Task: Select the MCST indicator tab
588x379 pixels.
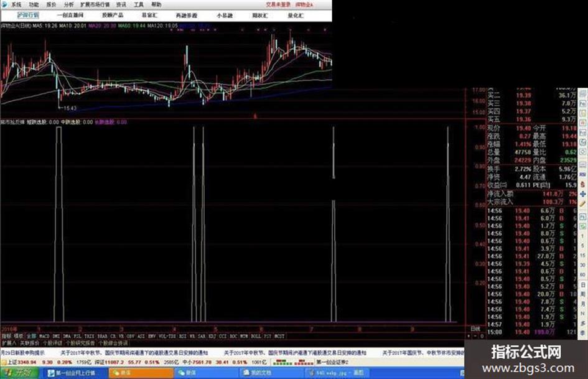Action: pyautogui.click(x=279, y=336)
